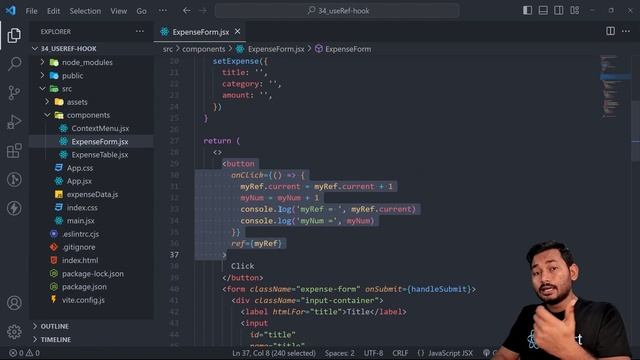Click the VS Code logo icon
Viewport: 640px width, 360px height.
tap(11, 11)
